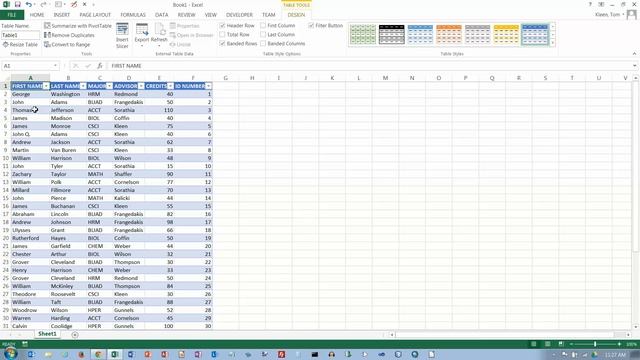This screenshot has height=360, width=640.
Task: Switch to Page Layout view in status bar
Action: [547, 344]
